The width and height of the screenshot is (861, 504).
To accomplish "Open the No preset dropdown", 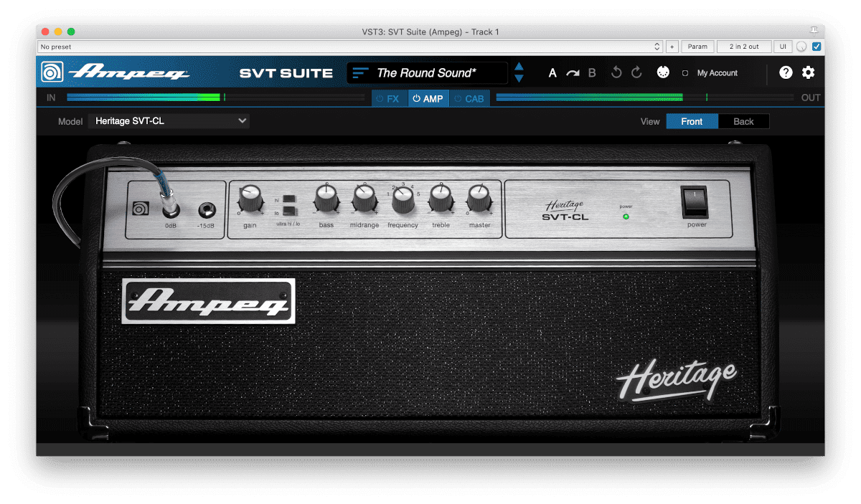I will 350,47.
